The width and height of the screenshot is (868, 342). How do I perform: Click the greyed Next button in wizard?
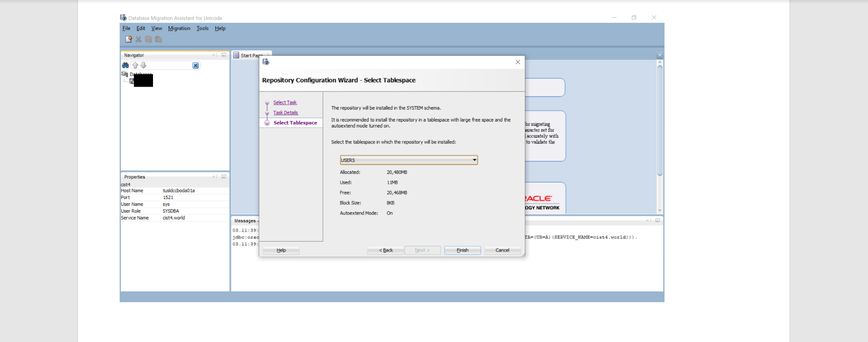pos(422,250)
